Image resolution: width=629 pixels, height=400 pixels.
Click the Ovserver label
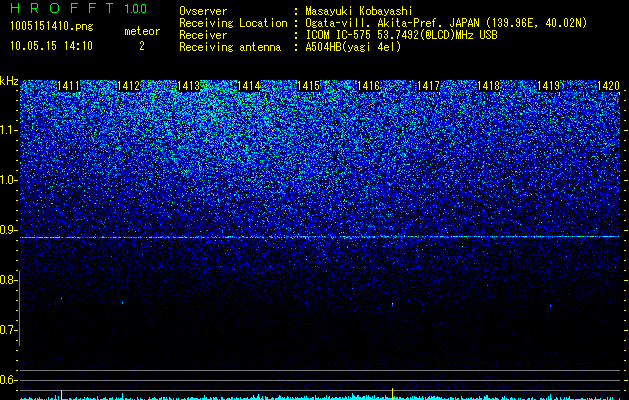203,11
